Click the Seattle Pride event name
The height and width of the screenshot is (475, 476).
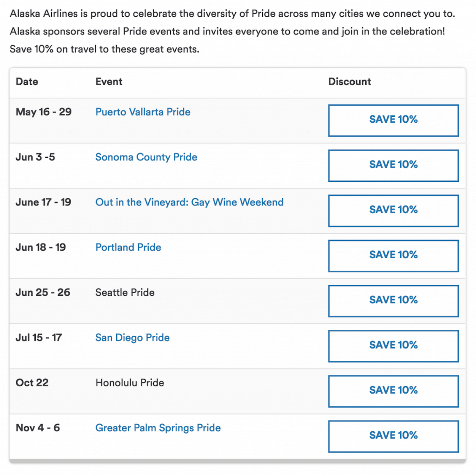point(125,293)
